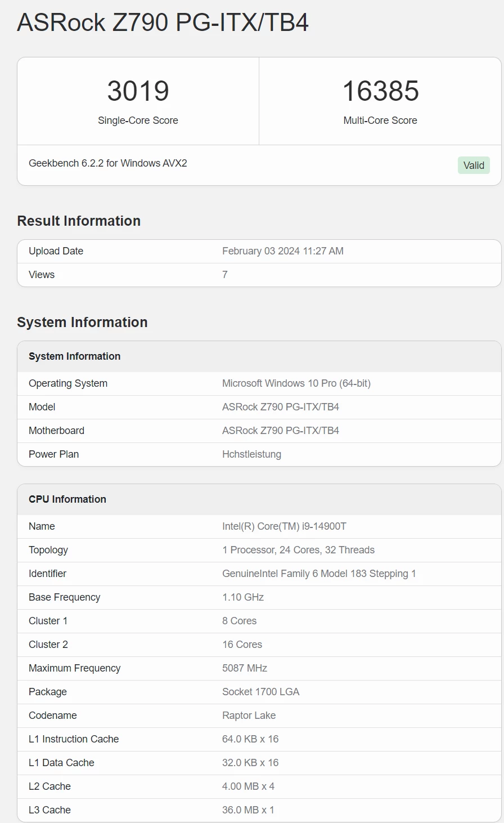504x823 pixels.
Task: Click the Identifier label
Action: (47, 574)
